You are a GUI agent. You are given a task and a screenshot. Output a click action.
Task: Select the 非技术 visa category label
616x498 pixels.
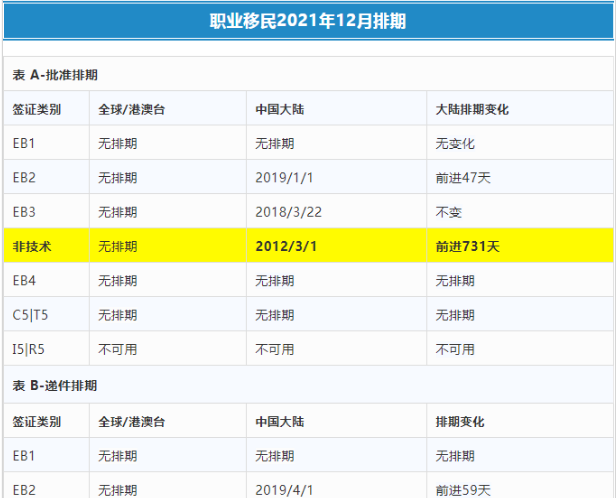[x=31, y=246]
